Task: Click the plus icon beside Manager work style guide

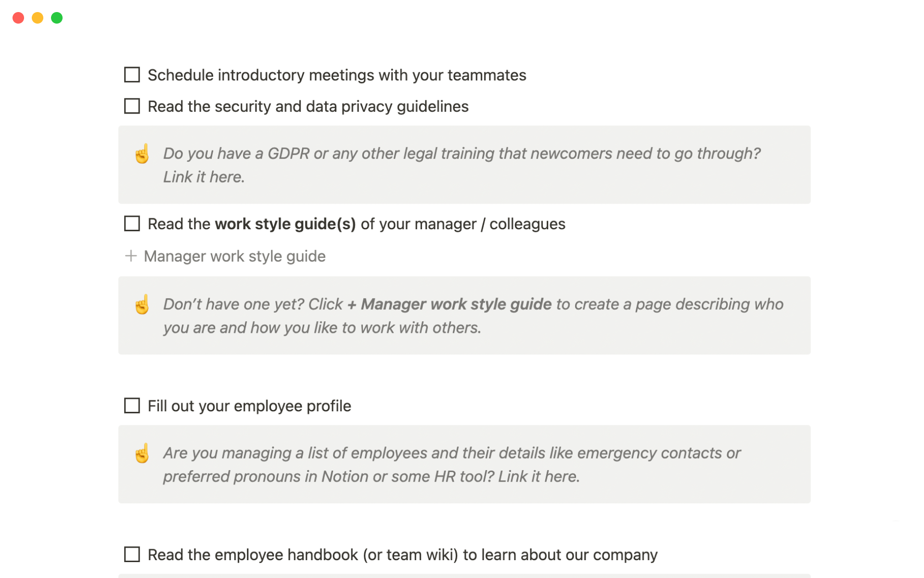Action: click(x=130, y=256)
